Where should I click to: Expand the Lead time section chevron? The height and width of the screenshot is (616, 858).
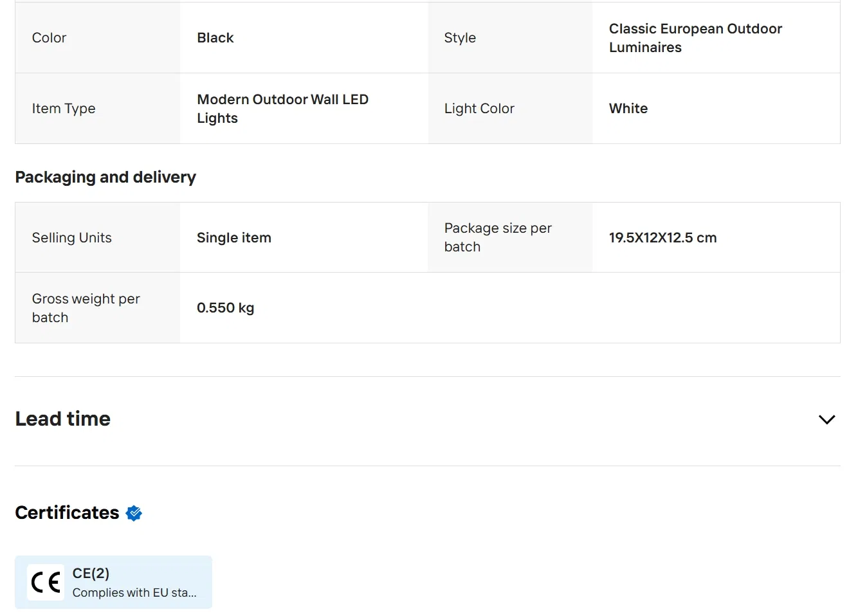coord(826,419)
